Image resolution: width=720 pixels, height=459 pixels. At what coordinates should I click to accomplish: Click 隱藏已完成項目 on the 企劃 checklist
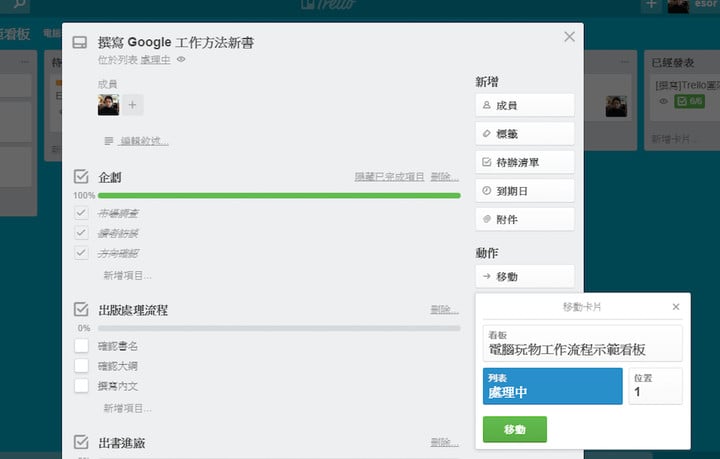(x=389, y=177)
